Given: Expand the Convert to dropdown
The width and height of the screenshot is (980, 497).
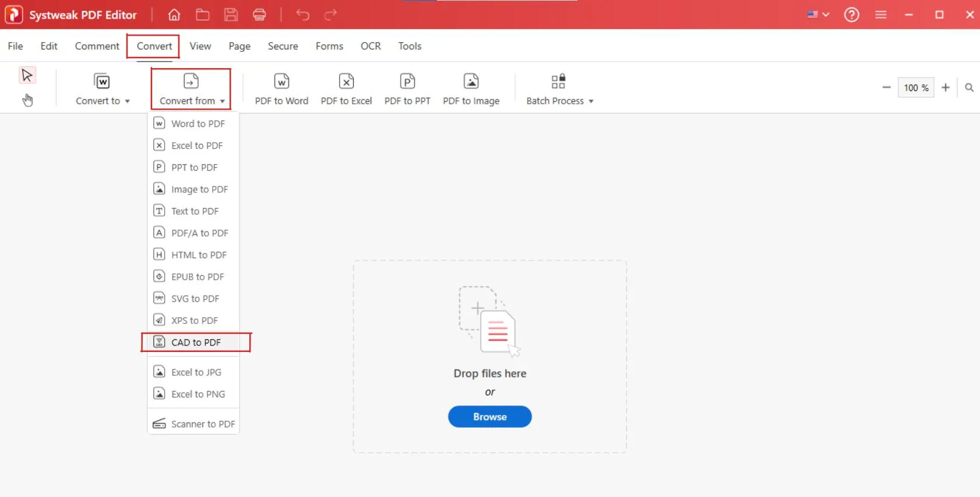Looking at the screenshot, I should 103,89.
